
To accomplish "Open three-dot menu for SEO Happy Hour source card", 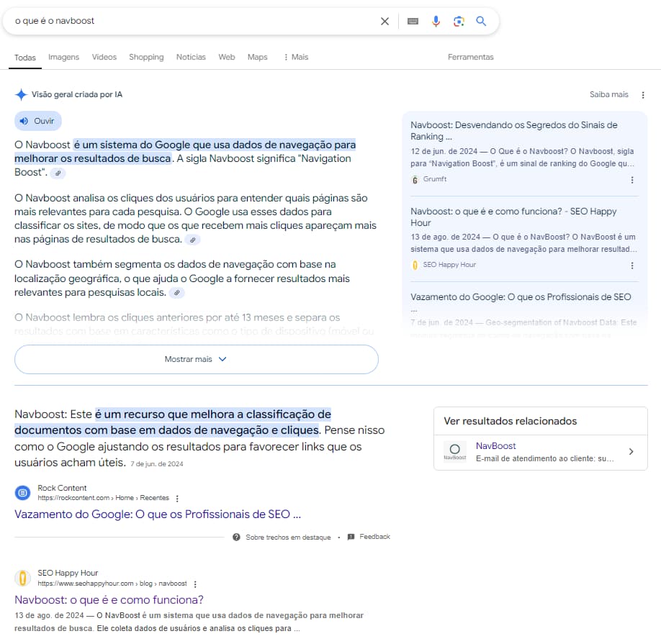I will point(632,266).
